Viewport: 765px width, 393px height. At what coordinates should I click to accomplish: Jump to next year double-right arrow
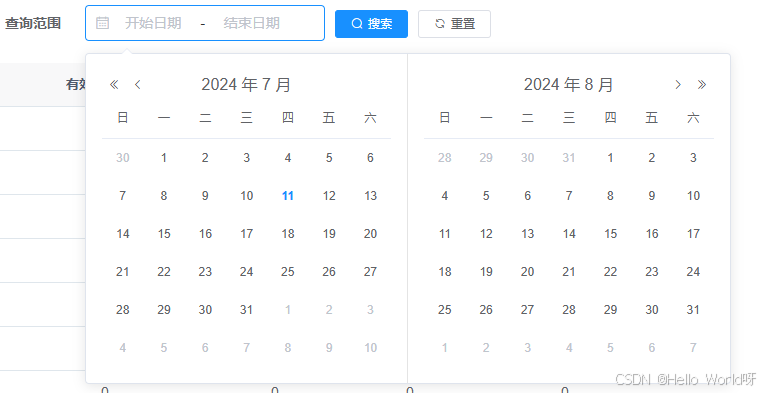pos(702,84)
